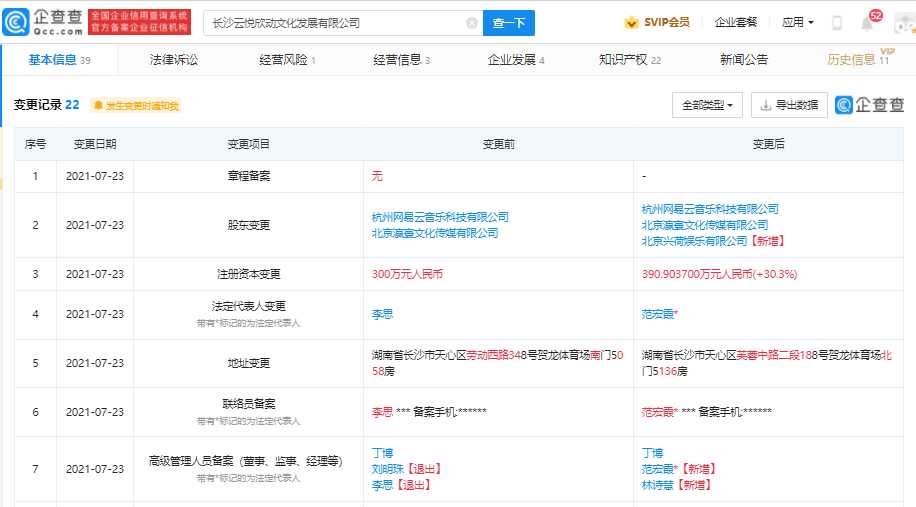This screenshot has width=916, height=507.
Task: Open 丁博 link in 变更前 column
Action: (x=383, y=453)
